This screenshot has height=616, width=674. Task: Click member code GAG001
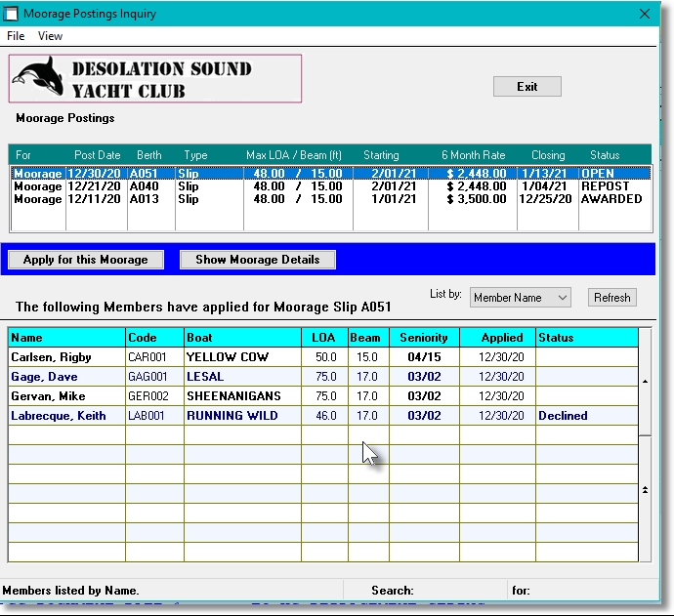tap(147, 377)
